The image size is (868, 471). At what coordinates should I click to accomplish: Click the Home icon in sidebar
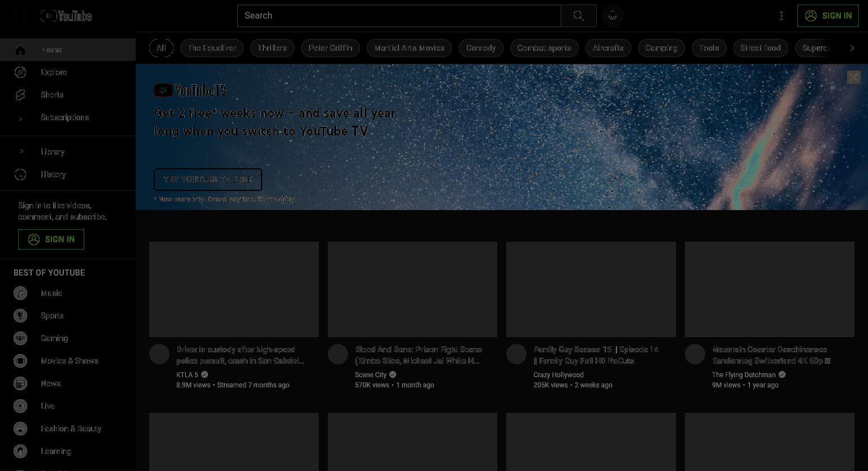coord(20,50)
